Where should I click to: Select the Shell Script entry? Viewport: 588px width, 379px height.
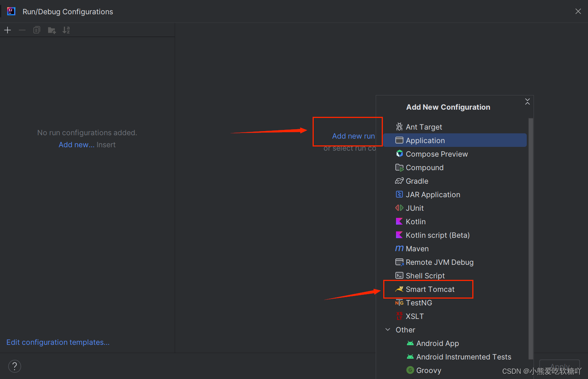(455, 276)
